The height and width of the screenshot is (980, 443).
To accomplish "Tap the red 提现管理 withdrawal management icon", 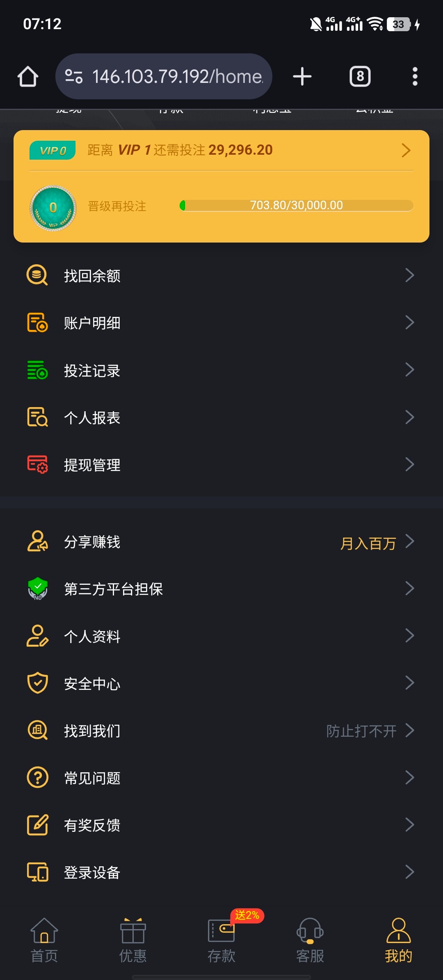I will click(37, 465).
